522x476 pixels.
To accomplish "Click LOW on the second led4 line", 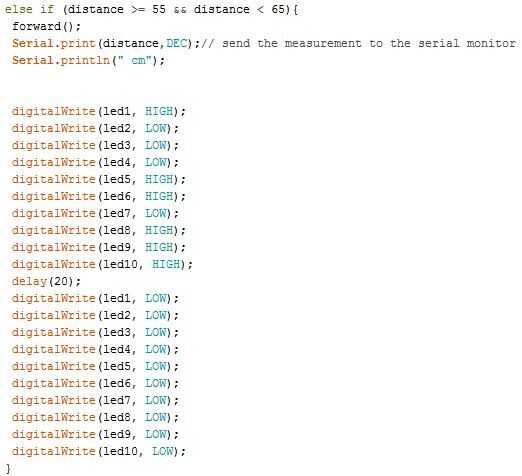I will click(156, 349).
